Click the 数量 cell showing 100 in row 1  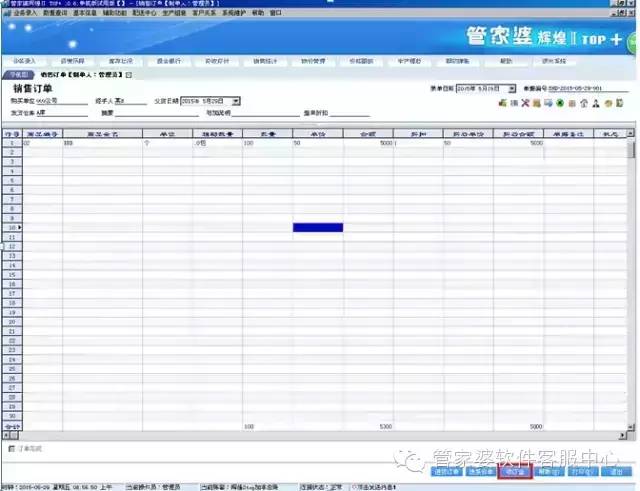click(x=267, y=143)
